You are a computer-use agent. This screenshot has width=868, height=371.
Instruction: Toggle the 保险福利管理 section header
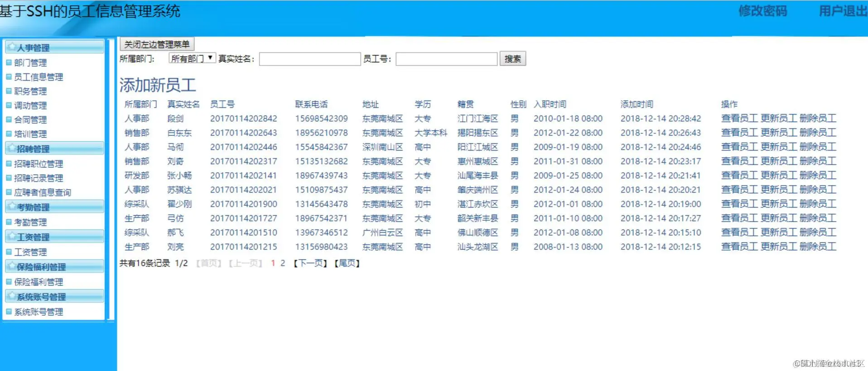pos(54,266)
